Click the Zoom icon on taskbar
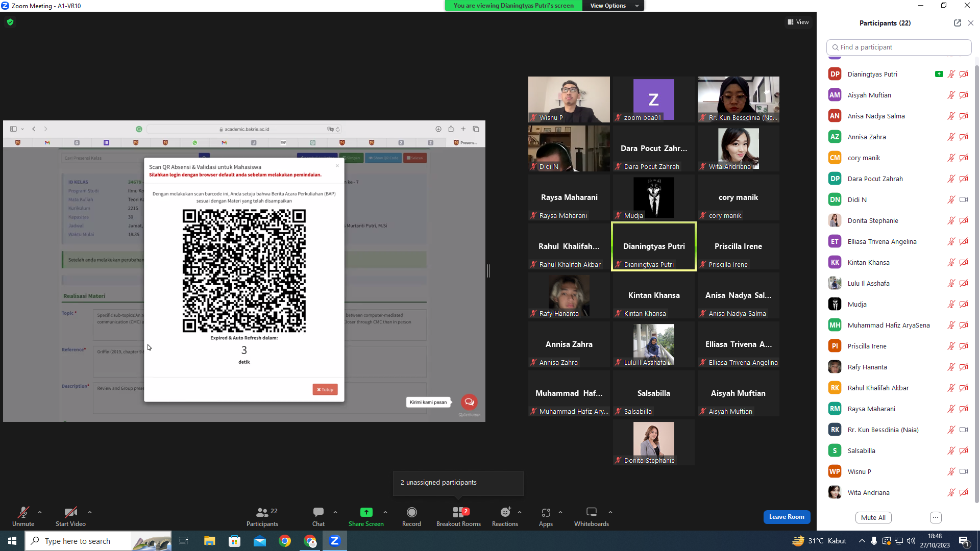 tap(335, 541)
